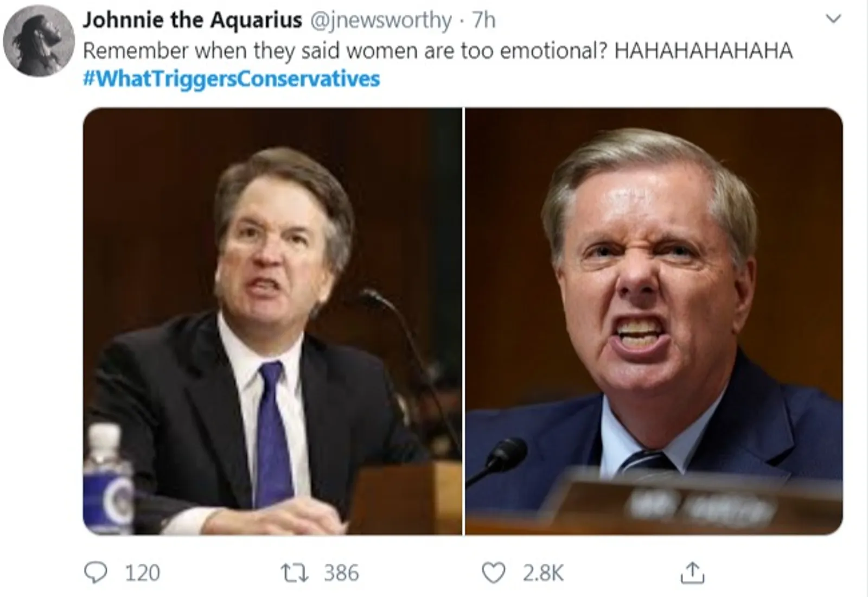Click the 386 retweets count
Image resolution: width=868 pixels, height=597 pixels.
pyautogui.click(x=341, y=573)
